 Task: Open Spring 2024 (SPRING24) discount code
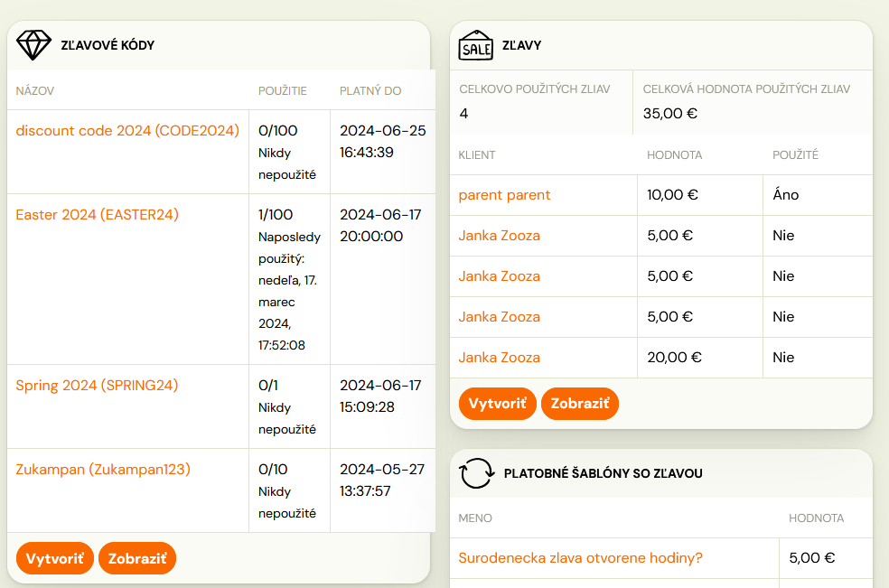[97, 385]
